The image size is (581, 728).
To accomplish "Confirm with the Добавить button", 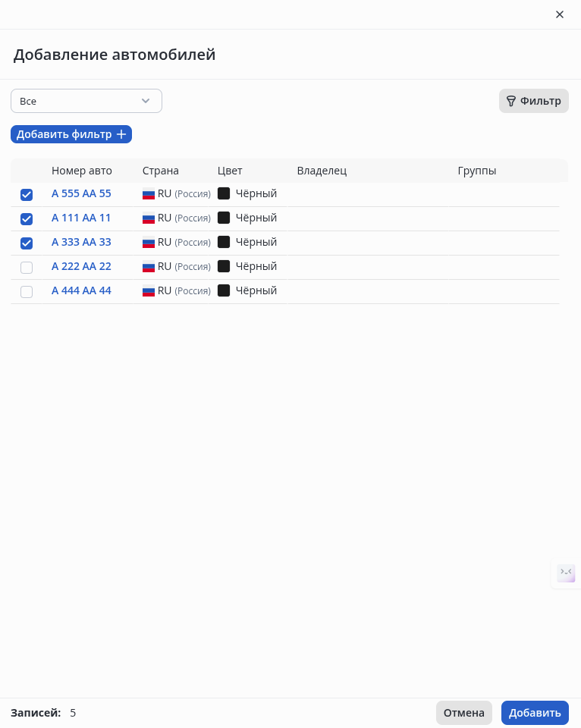I will pos(535,713).
